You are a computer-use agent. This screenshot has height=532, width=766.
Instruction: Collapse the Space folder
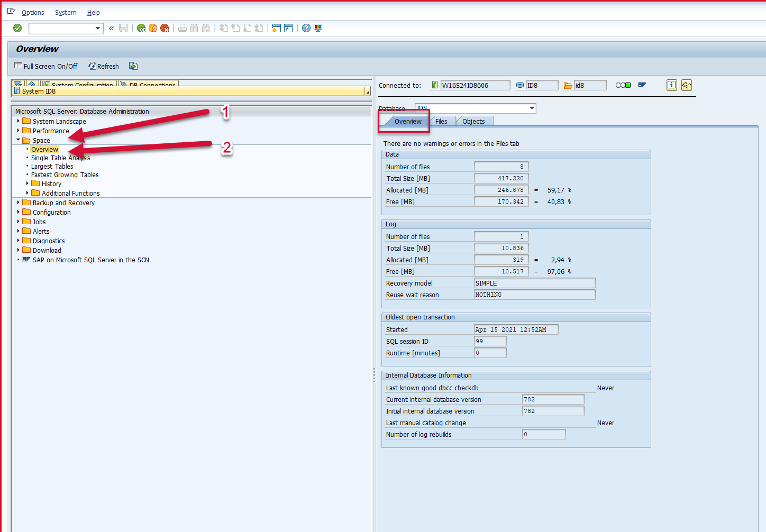19,140
